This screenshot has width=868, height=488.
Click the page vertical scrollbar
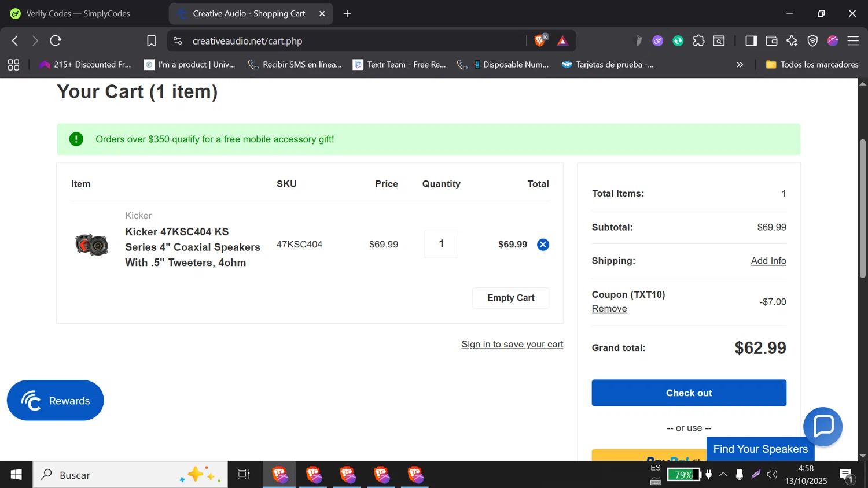(863, 209)
